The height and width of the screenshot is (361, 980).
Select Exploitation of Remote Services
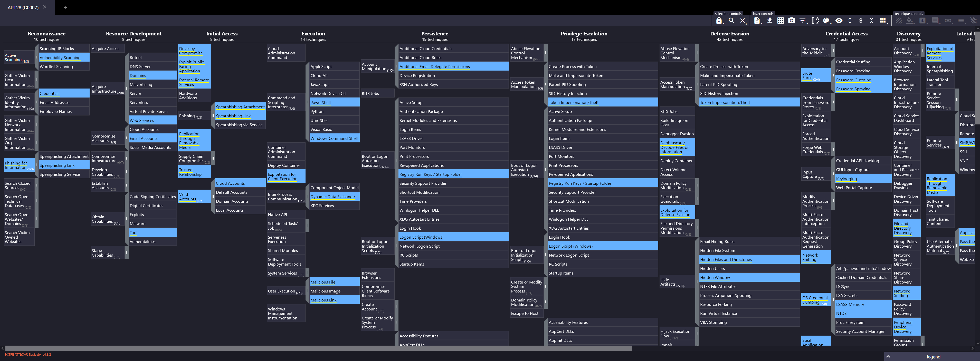pyautogui.click(x=940, y=53)
